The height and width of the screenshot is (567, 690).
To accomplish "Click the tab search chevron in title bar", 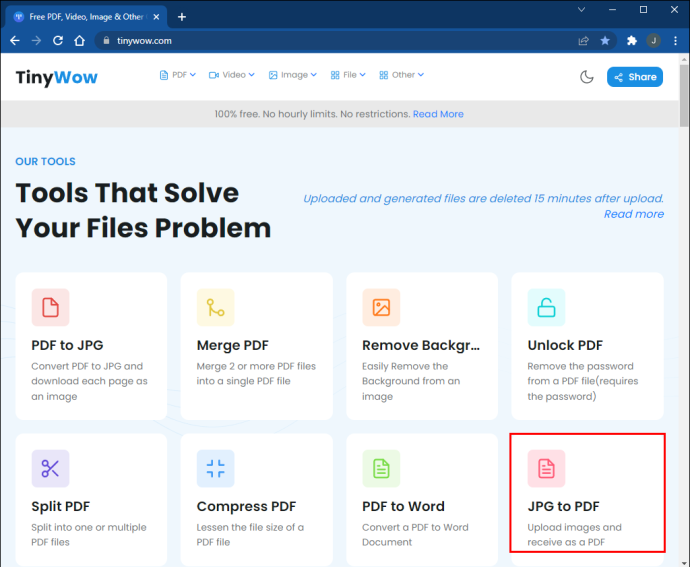I will tap(581, 10).
